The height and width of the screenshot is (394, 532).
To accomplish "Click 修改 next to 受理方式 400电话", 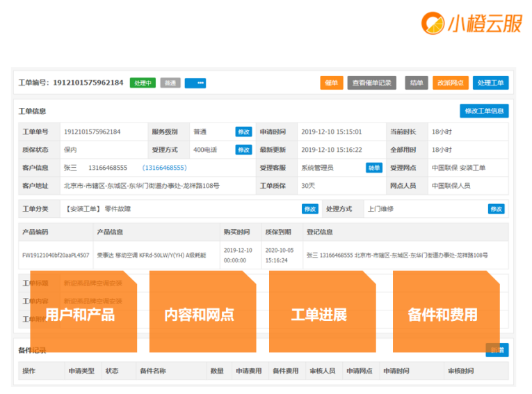I will [243, 150].
